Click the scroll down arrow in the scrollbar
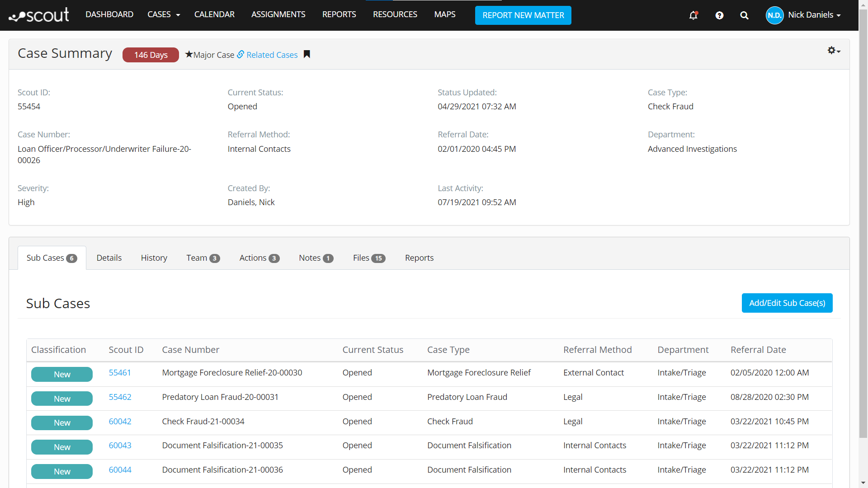This screenshot has height=488, width=868. 863,483
